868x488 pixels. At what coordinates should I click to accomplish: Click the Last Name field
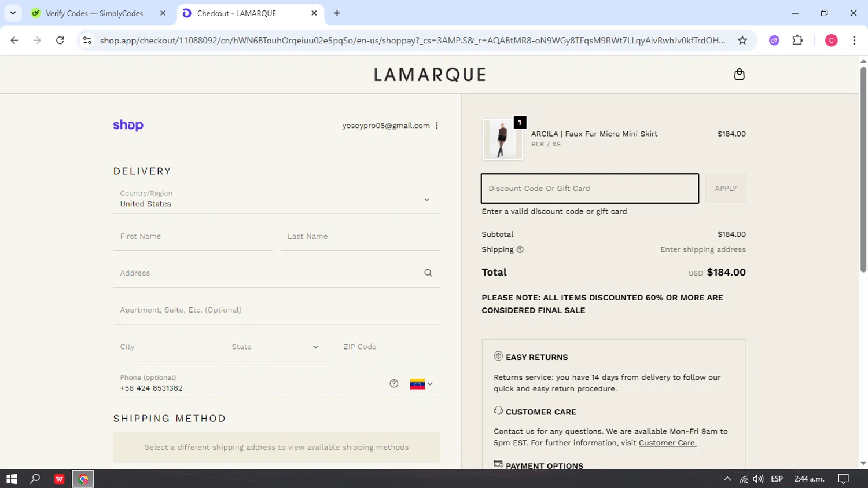[361, 237]
